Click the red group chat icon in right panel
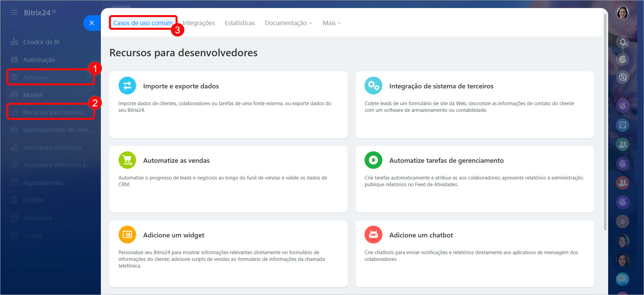Viewport: 644px width, 295px height. [623, 183]
